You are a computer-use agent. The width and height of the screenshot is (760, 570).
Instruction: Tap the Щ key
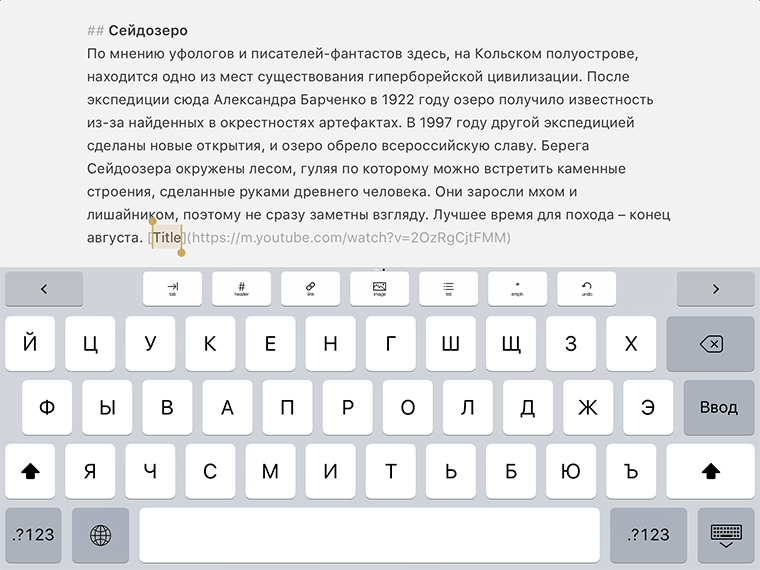coord(511,344)
